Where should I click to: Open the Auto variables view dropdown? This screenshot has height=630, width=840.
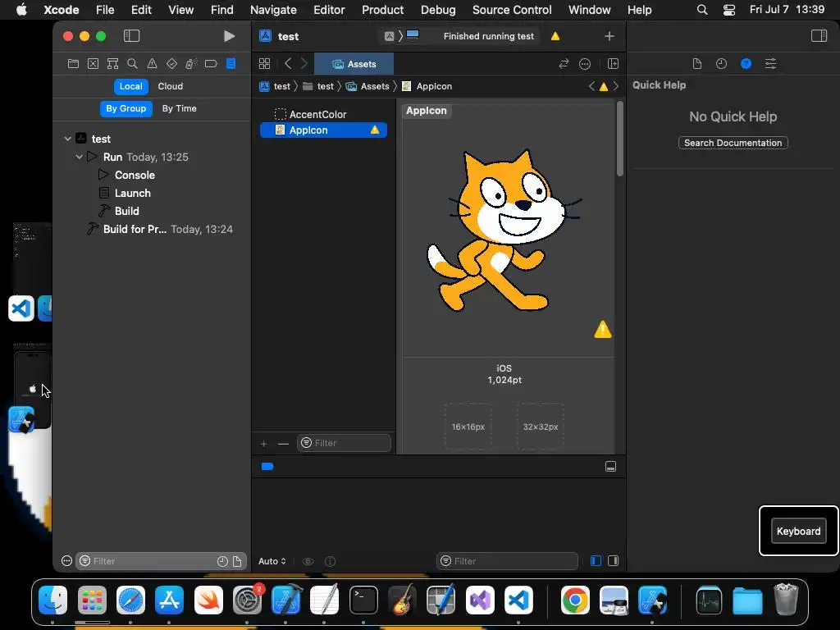(x=272, y=561)
